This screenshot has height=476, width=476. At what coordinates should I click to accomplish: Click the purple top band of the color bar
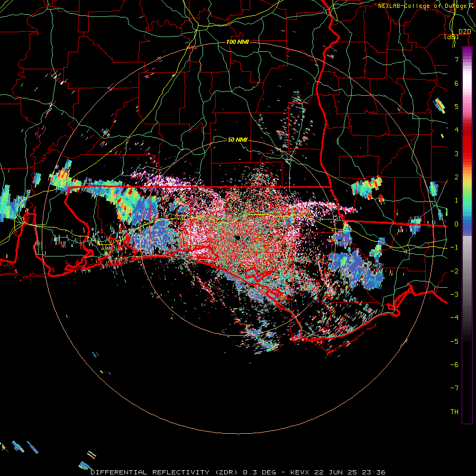click(x=467, y=52)
